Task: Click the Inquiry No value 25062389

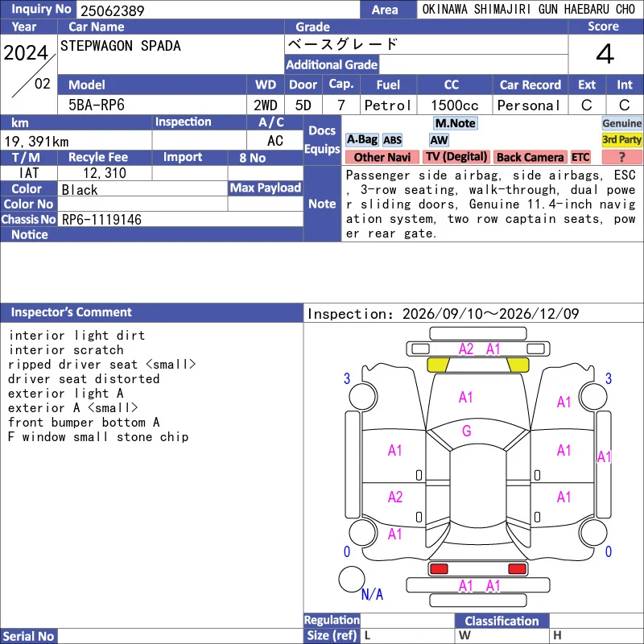Action: (112, 10)
